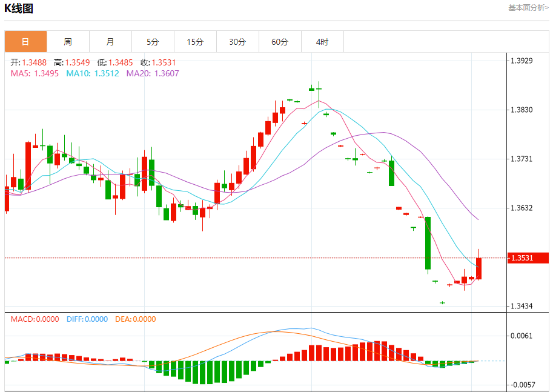Select the 日 daily chart tab

pyautogui.click(x=26, y=42)
